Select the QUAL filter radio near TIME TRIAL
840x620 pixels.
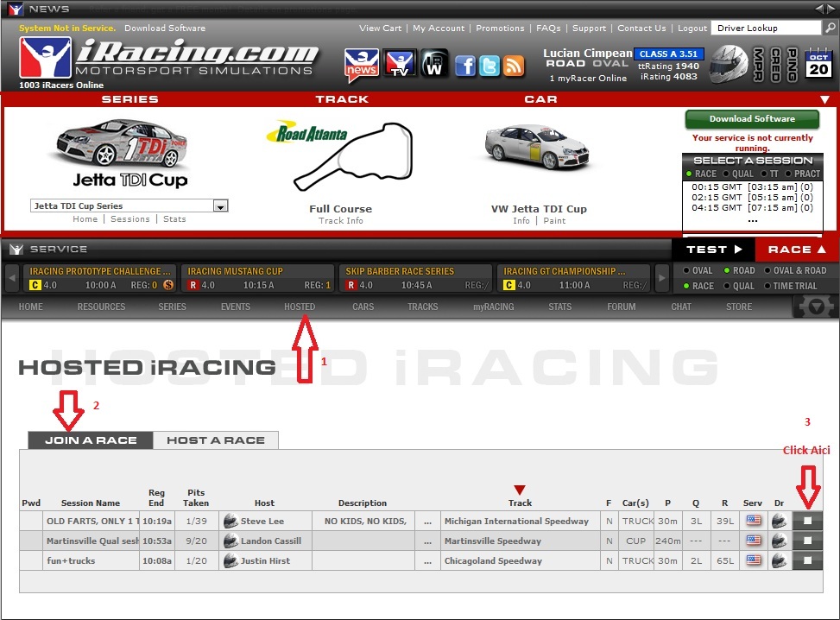(x=727, y=286)
